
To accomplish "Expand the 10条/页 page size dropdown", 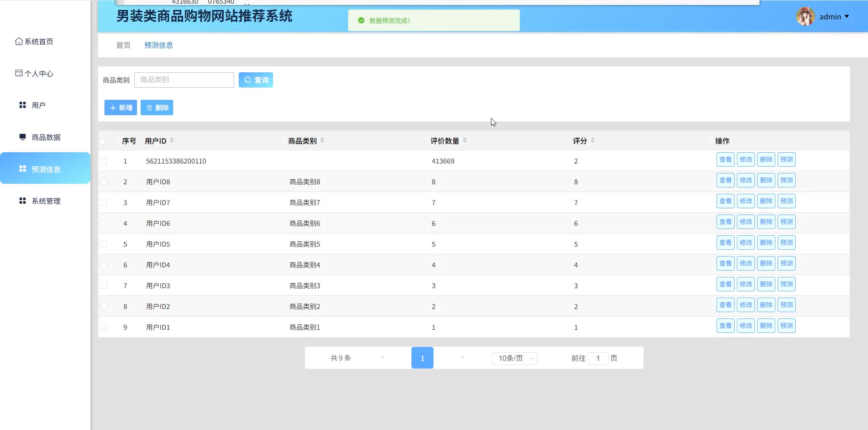I will point(514,358).
